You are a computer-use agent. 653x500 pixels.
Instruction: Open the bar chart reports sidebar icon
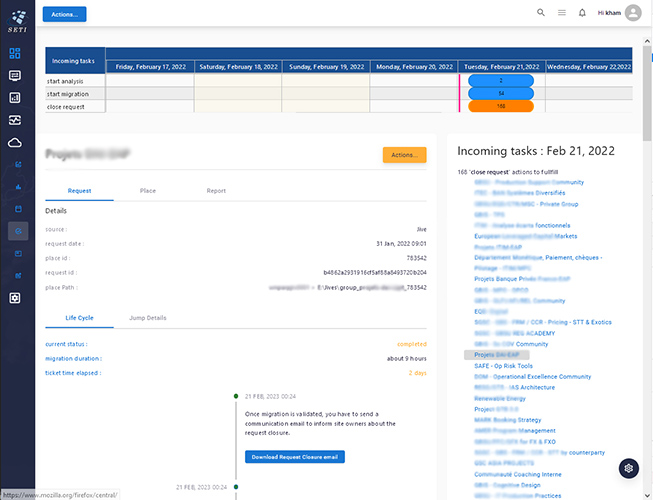[15, 98]
